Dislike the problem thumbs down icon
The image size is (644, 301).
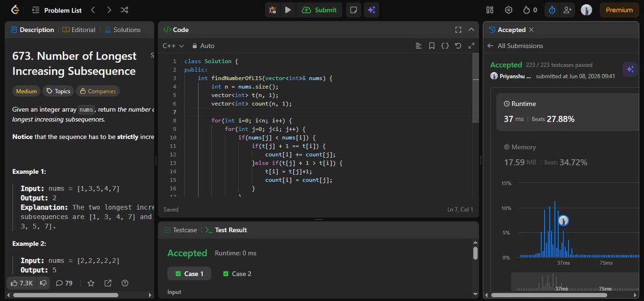click(x=43, y=283)
